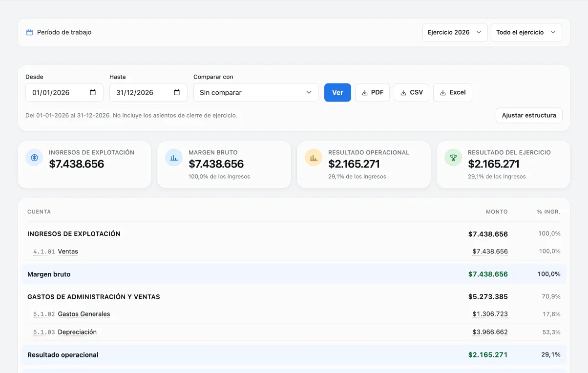Click the Ventas amount $7.438.656 in table
588x373 pixels.
490,251
